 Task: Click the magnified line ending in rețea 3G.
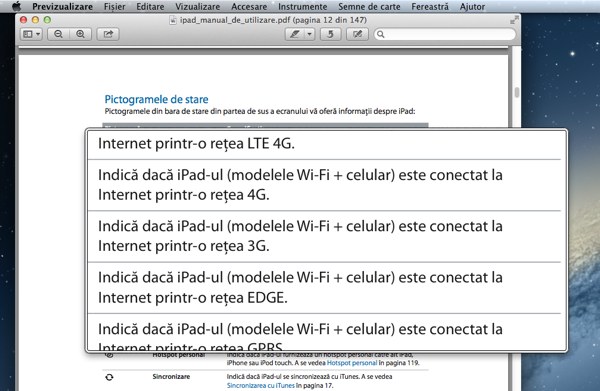pyautogui.click(x=184, y=246)
